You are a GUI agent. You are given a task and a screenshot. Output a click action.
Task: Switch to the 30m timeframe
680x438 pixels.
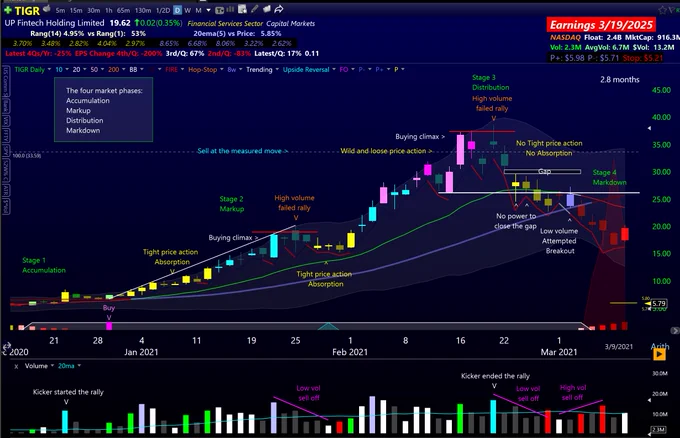[94, 10]
